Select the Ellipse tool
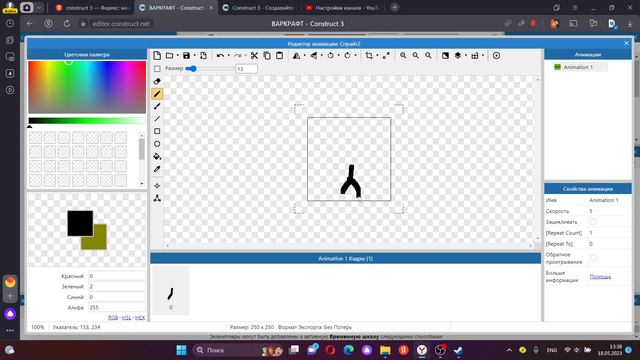Screen dimensions: 640x360 point(157,144)
